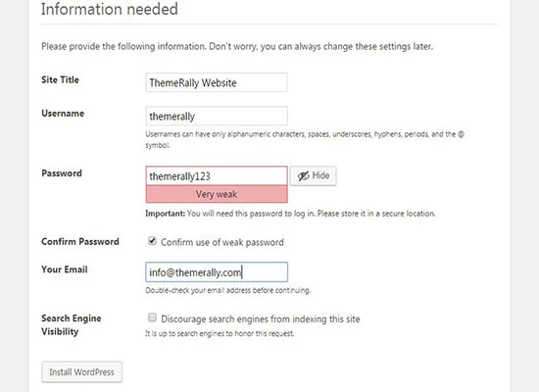Screen dimensions: 539x392
Task: Click the 'Confirm use of weak password' label
Action: click(x=222, y=242)
